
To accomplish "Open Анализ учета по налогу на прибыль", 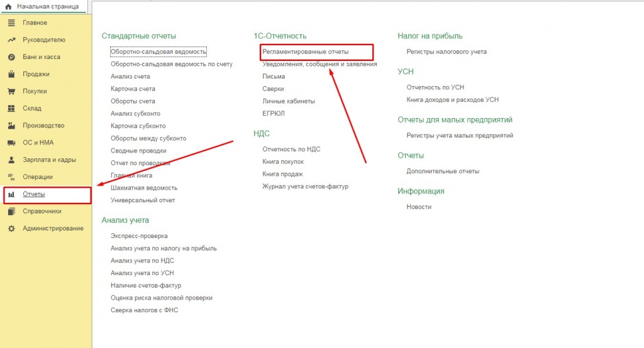I will tap(164, 248).
